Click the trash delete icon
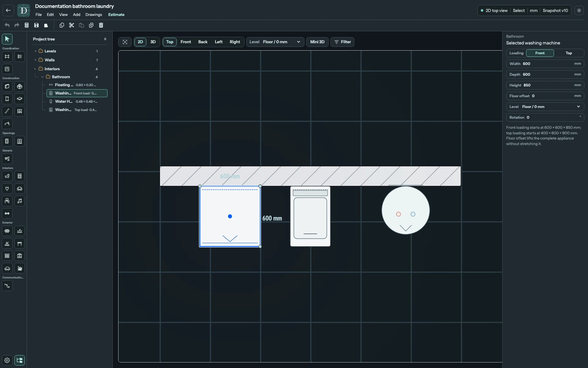 tap(101, 25)
